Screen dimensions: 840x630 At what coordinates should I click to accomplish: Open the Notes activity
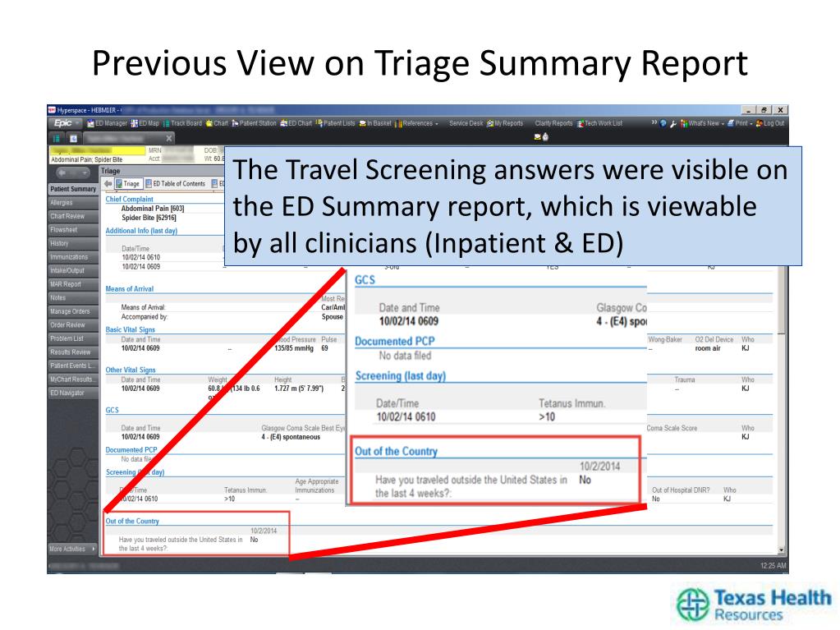coord(73,298)
